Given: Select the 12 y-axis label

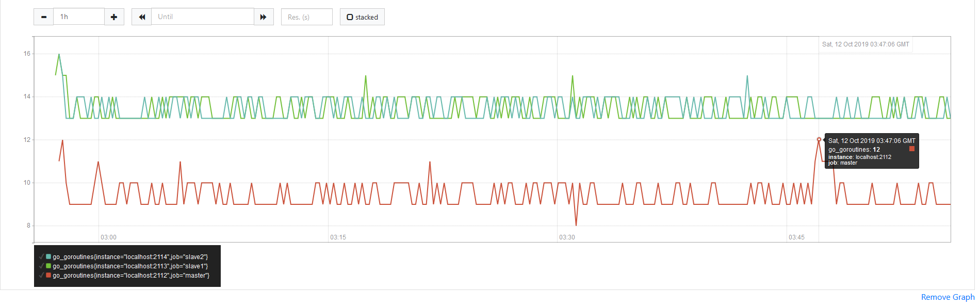Looking at the screenshot, I should pos(27,140).
